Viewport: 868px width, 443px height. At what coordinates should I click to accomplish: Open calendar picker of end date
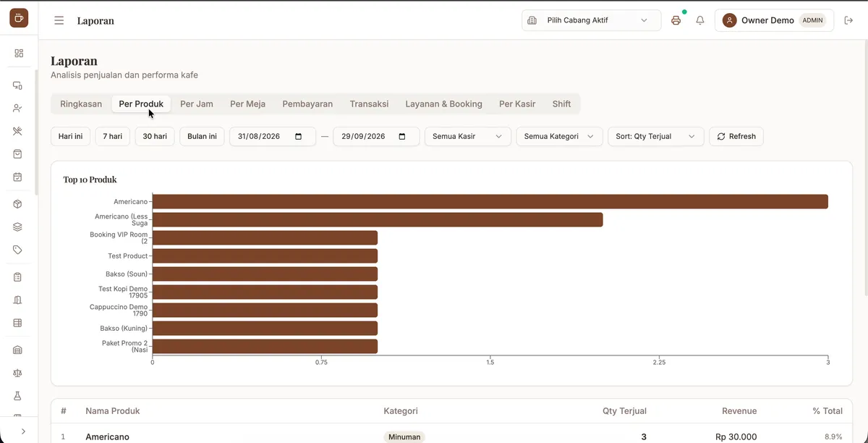(x=402, y=136)
